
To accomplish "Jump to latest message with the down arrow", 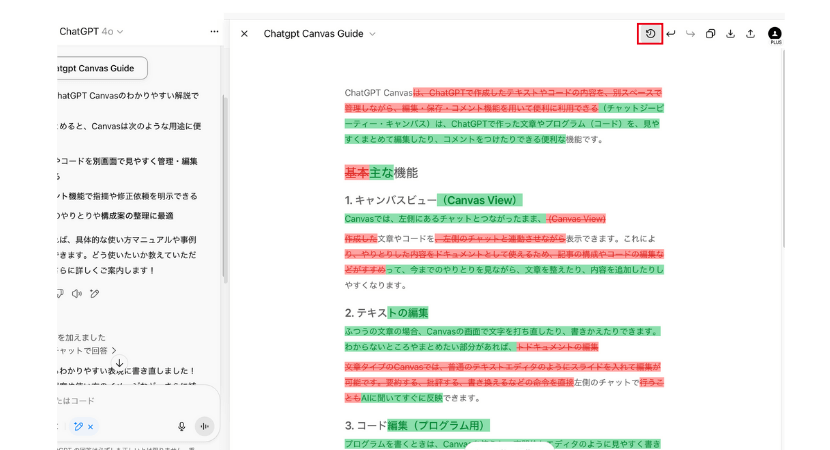I will point(120,363).
